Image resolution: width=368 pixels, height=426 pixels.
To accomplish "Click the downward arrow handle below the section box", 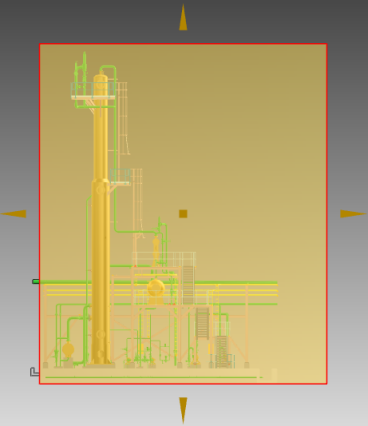I will click(x=183, y=410).
